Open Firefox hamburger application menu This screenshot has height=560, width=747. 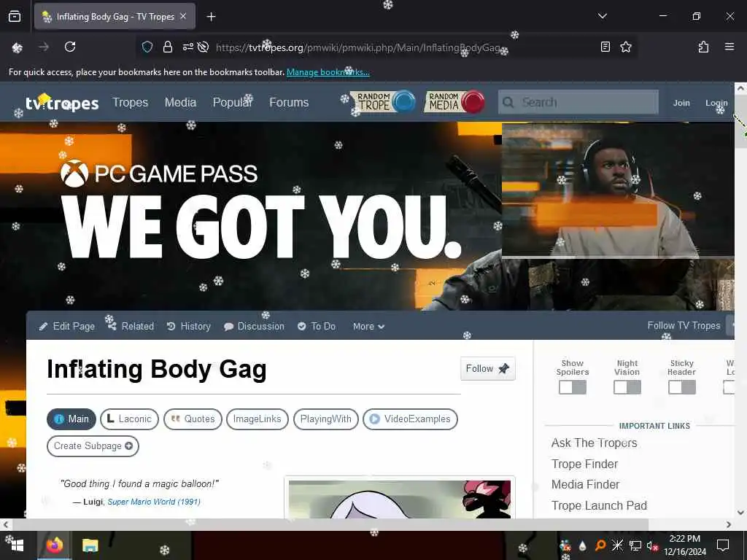point(729,47)
